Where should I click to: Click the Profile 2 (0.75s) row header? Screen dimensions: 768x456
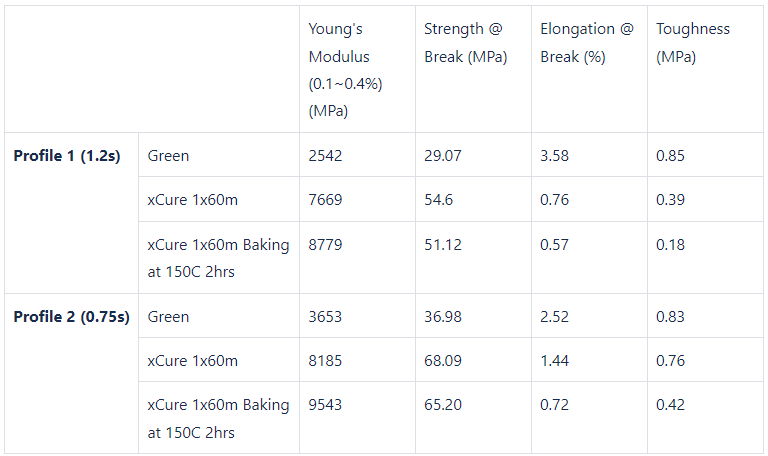(x=72, y=317)
